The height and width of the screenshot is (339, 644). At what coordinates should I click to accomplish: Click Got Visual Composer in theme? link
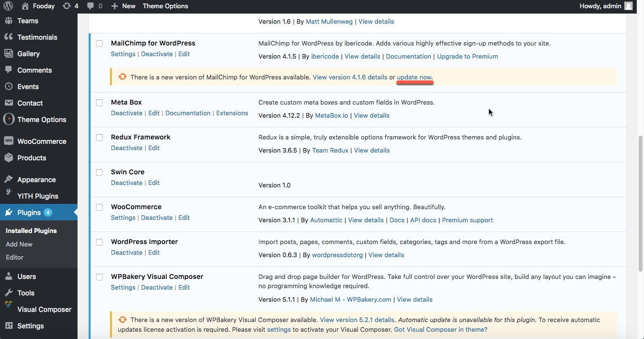tap(440, 330)
